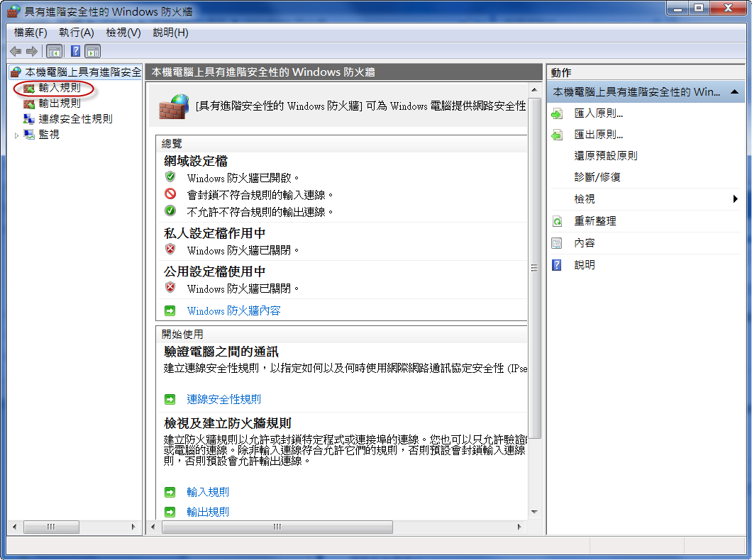Open the 連線安全性規則 link in center pane
Screen dimensions: 752x560
[x=223, y=399]
